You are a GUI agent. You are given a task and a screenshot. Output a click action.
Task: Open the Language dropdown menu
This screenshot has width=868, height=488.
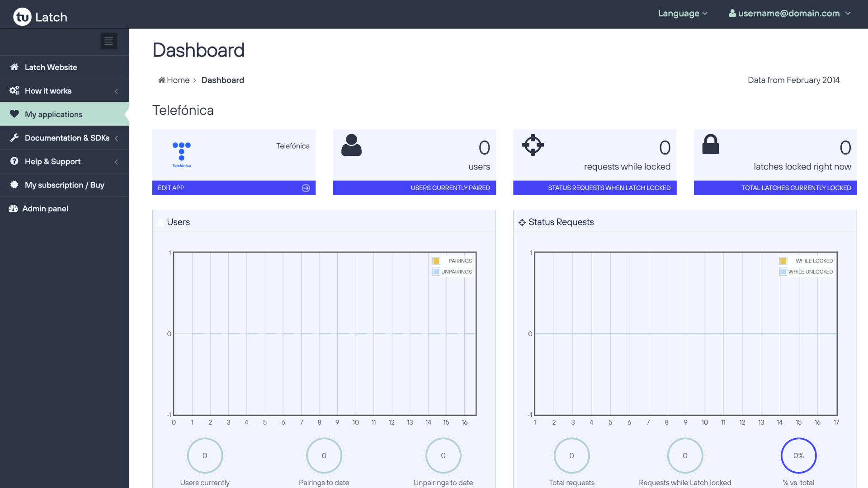click(682, 13)
